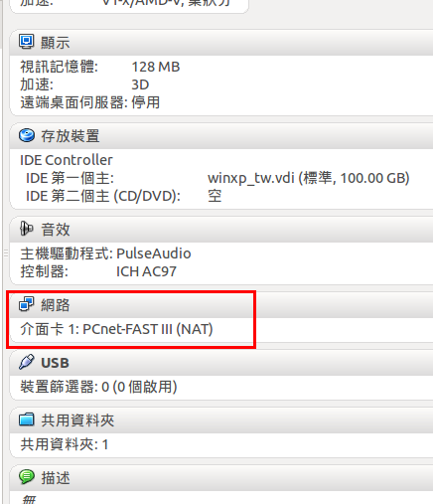Select the winxp_tw.vdi disk entry
This screenshot has height=504, width=433.
tap(309, 178)
